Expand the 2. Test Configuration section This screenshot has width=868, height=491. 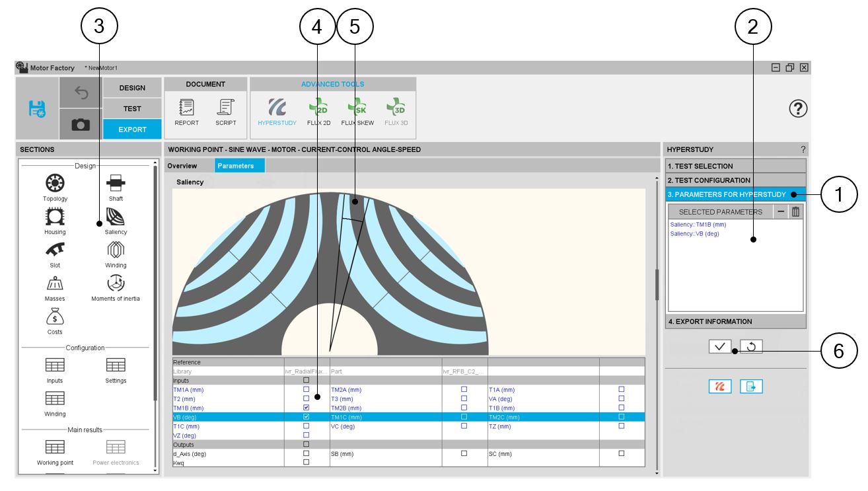click(735, 180)
